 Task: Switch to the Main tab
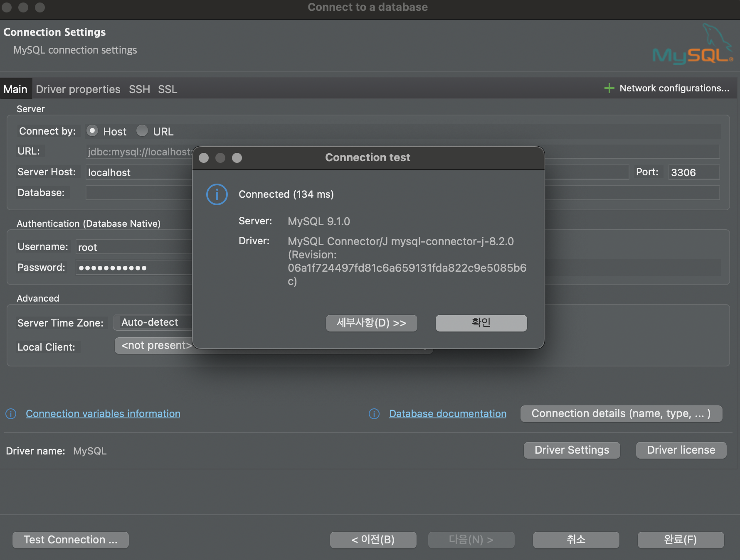point(16,89)
